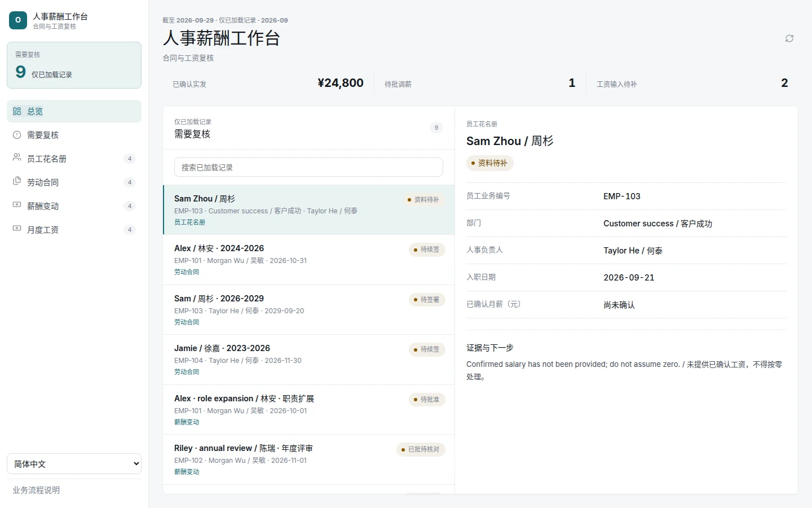The image size is (812, 508).
Task: Click the 搜索已加载记录 search field
Action: (x=308, y=167)
